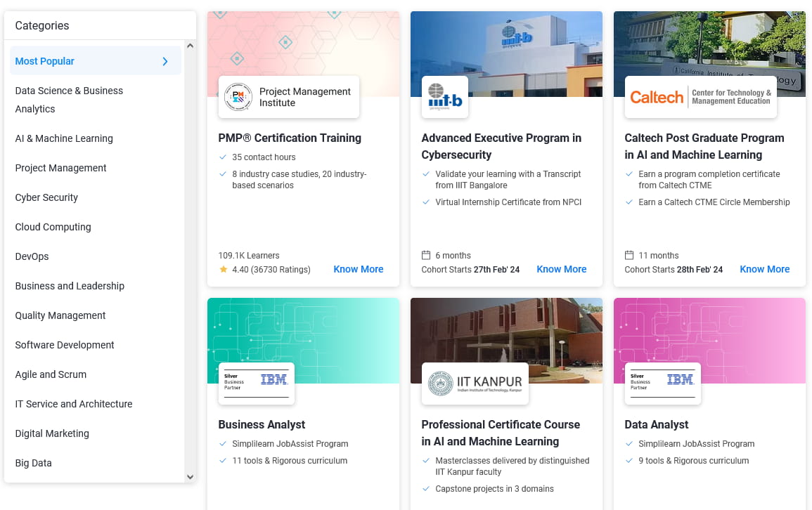Select the Cyber Security category

tap(46, 197)
